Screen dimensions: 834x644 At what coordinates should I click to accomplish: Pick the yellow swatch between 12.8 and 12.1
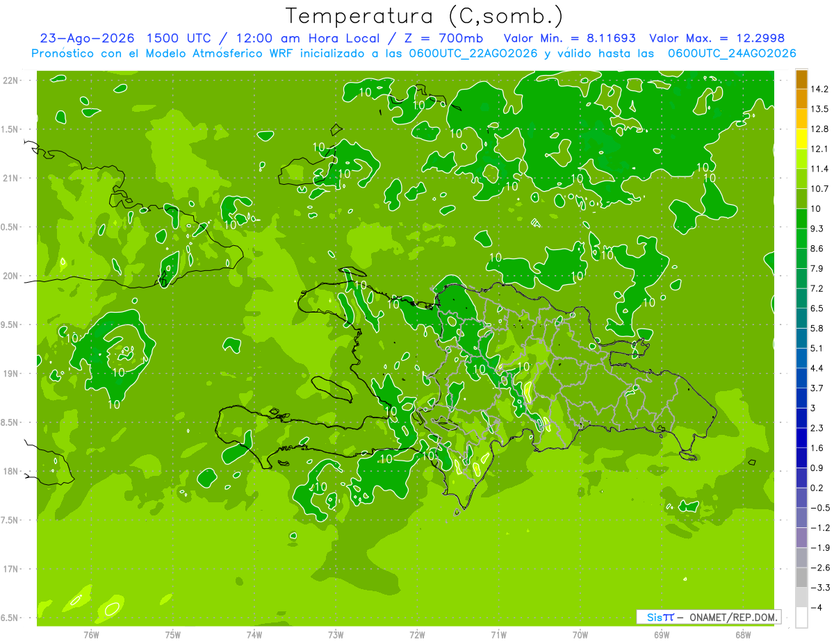click(801, 139)
